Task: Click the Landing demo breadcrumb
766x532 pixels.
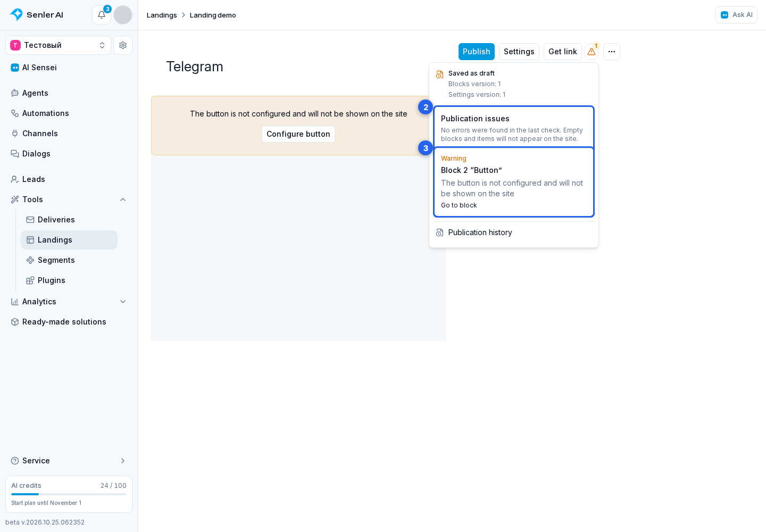Action: [x=213, y=15]
